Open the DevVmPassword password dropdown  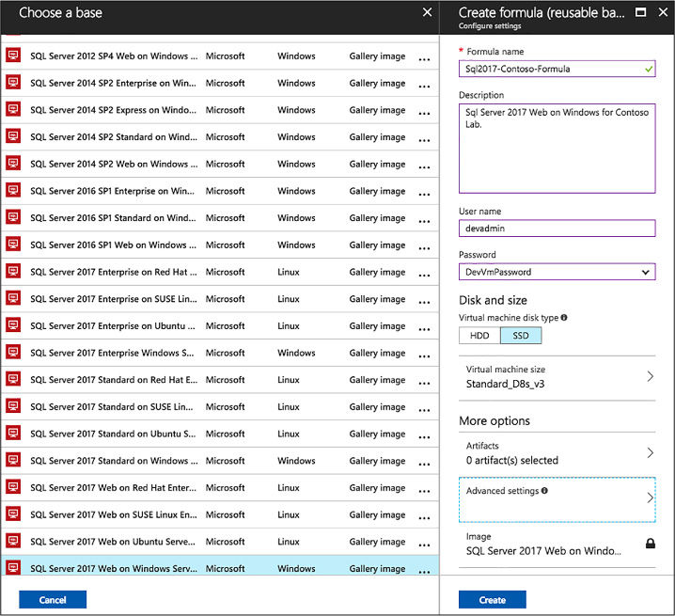[557, 272]
